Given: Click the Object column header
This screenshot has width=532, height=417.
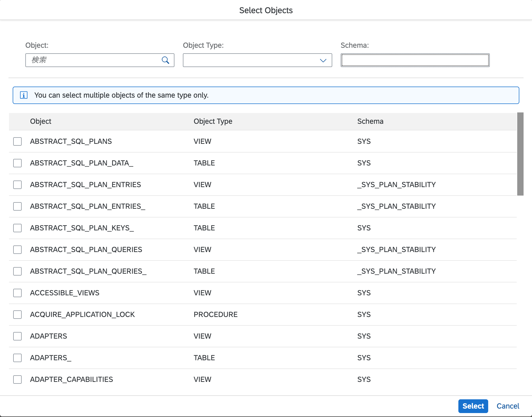Looking at the screenshot, I should pos(41,121).
